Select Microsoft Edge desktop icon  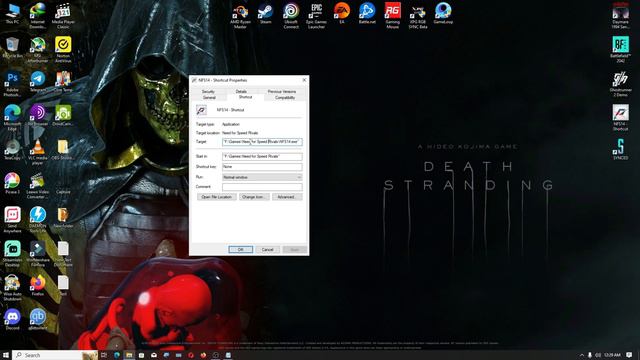pyautogui.click(x=12, y=118)
